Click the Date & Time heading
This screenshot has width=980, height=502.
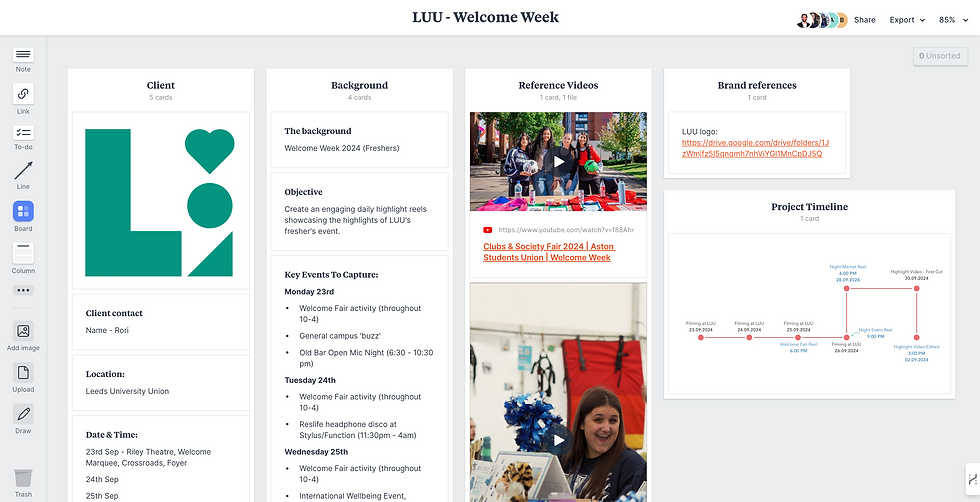112,434
